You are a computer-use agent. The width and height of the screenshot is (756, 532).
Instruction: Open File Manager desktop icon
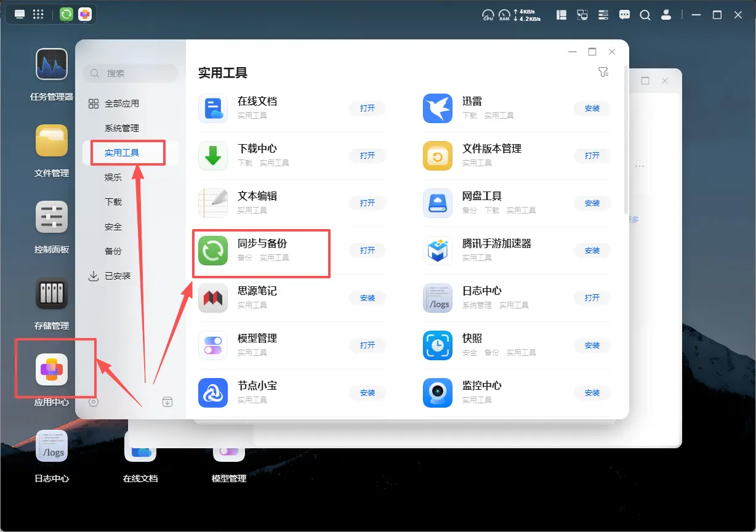[x=52, y=140]
